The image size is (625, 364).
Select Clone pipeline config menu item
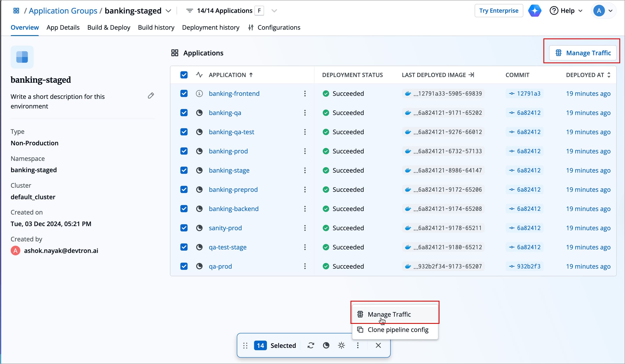tap(398, 330)
